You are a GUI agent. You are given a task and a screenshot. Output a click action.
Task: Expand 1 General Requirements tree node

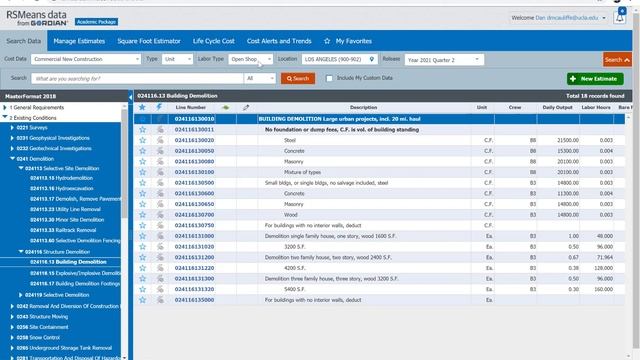coord(4,107)
